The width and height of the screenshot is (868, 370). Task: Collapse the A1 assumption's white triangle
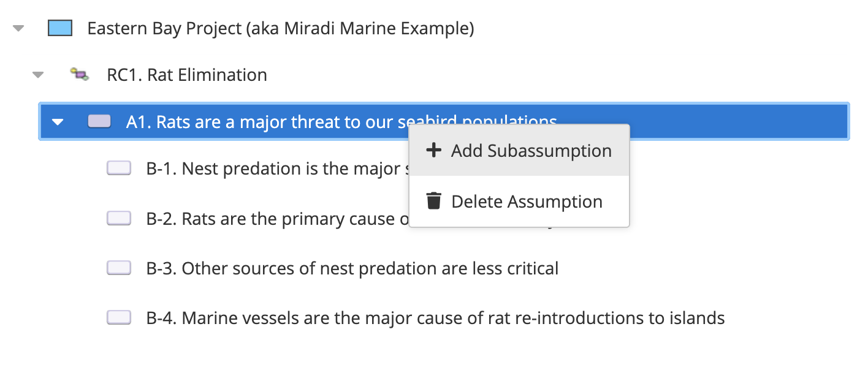pos(58,121)
